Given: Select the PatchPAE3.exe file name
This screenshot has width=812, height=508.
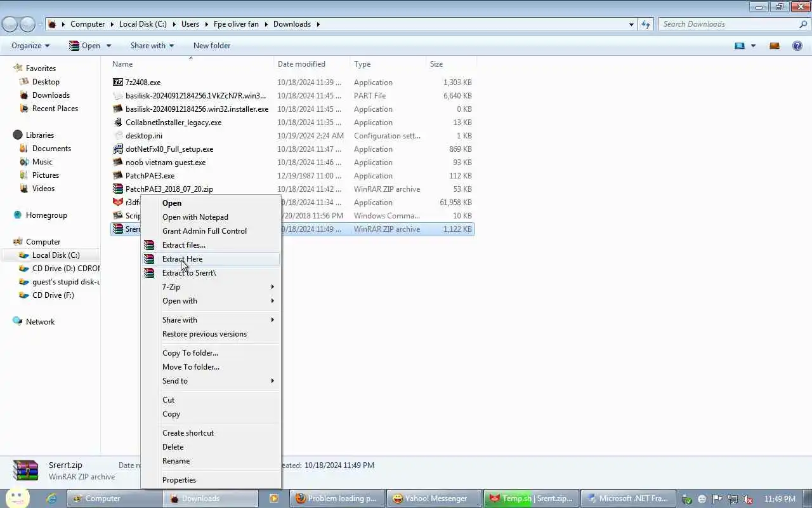Looking at the screenshot, I should (x=150, y=176).
